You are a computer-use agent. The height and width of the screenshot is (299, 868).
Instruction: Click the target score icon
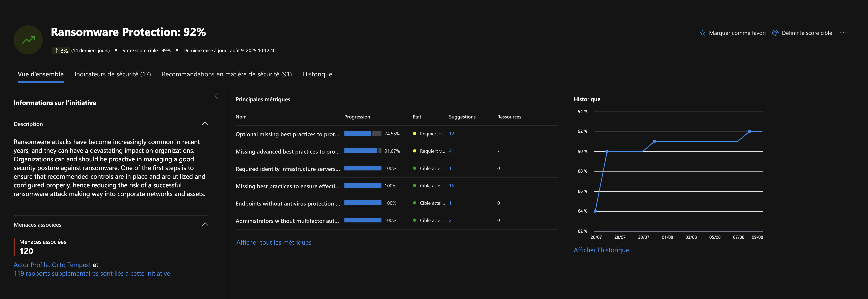tap(775, 33)
